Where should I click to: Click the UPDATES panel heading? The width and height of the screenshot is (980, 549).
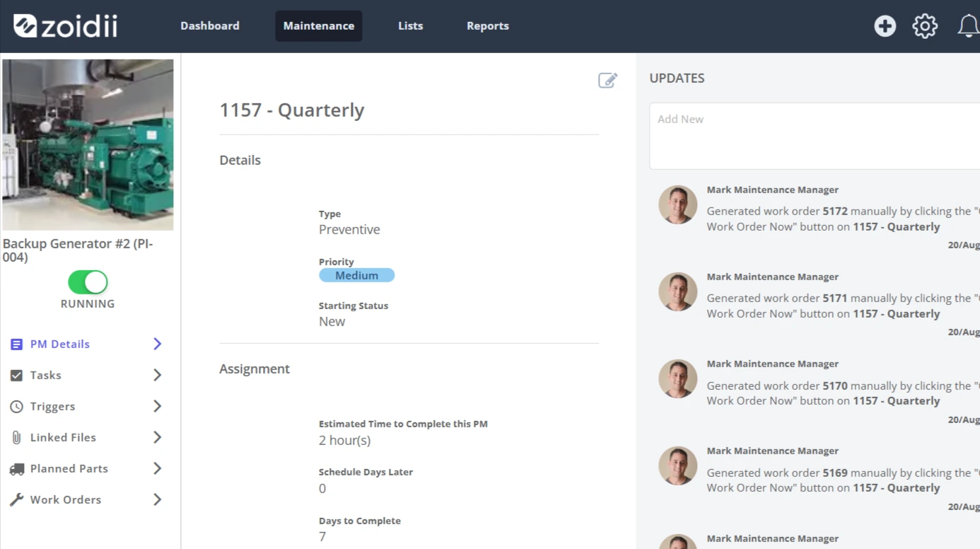tap(677, 79)
